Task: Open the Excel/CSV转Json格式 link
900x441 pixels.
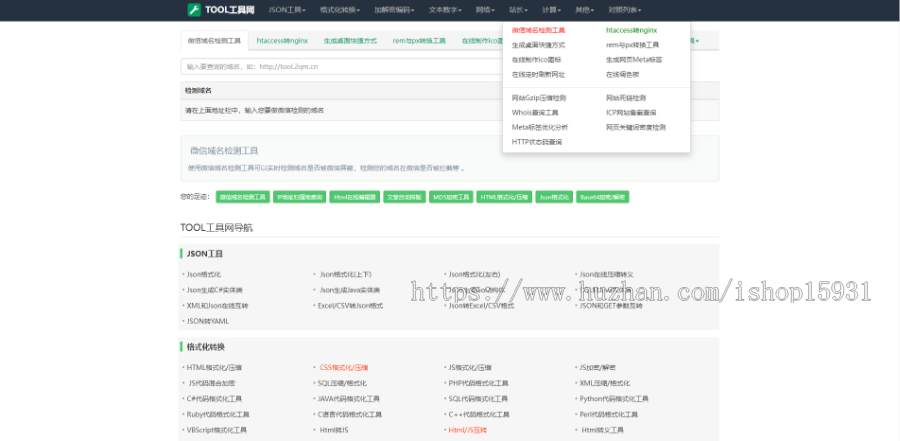Action: pyautogui.click(x=350, y=305)
